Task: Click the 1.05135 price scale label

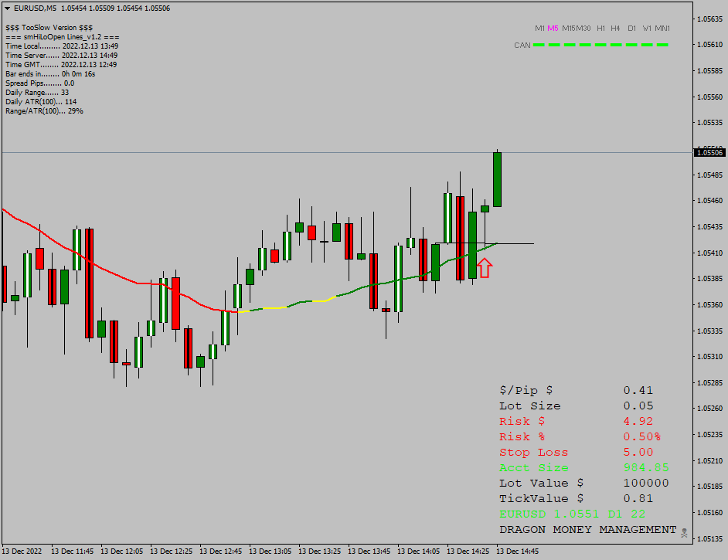Action: tap(710, 538)
